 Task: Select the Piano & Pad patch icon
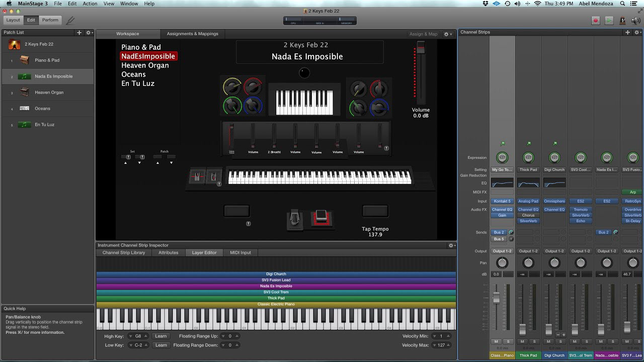tap(24, 60)
